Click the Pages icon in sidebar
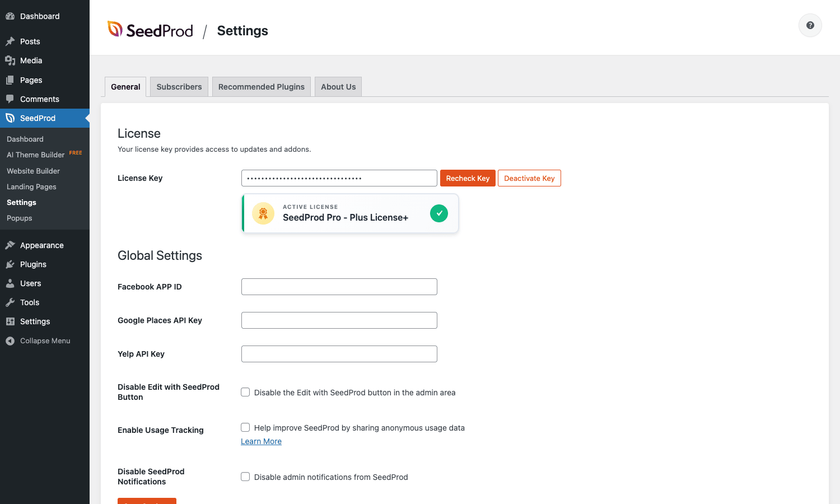The height and width of the screenshot is (504, 840). tap(10, 80)
